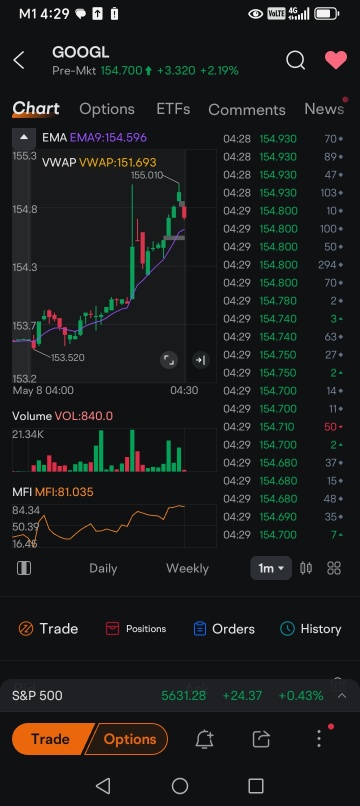Tap the orange-outlined Options button
The height and width of the screenshot is (806, 360).
129,739
